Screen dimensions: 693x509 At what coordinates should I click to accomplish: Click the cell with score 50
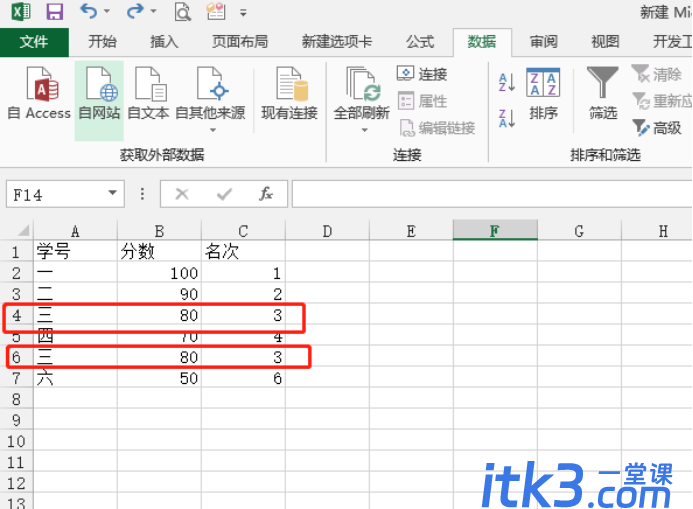pyautogui.click(x=159, y=378)
